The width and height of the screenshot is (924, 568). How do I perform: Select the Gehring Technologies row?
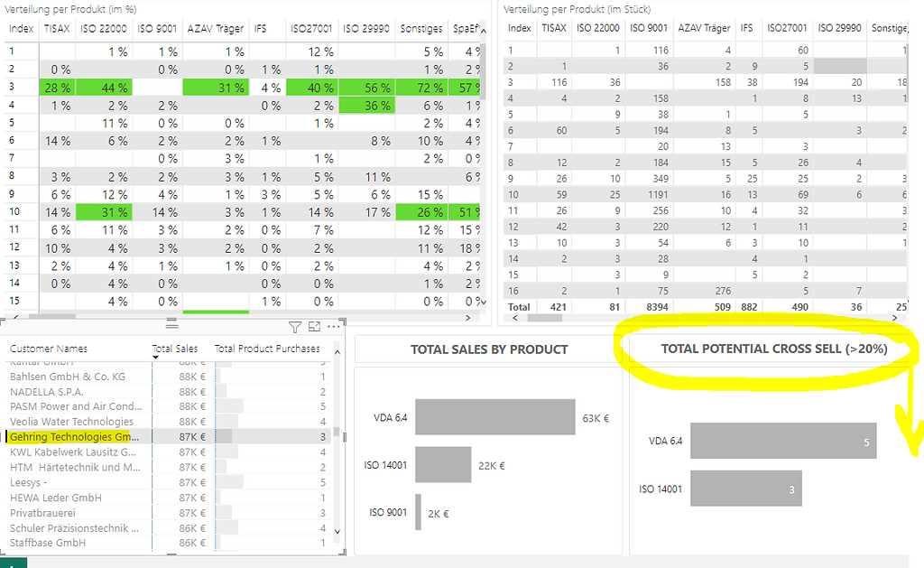[72, 438]
